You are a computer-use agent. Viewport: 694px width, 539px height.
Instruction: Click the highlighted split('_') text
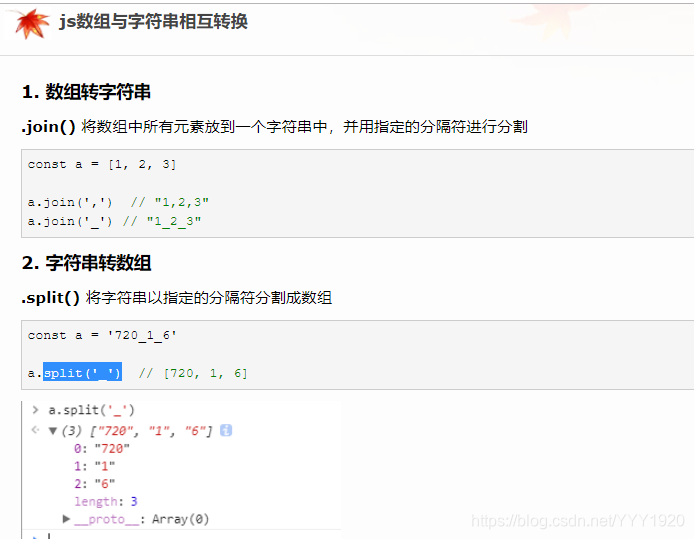(82, 372)
